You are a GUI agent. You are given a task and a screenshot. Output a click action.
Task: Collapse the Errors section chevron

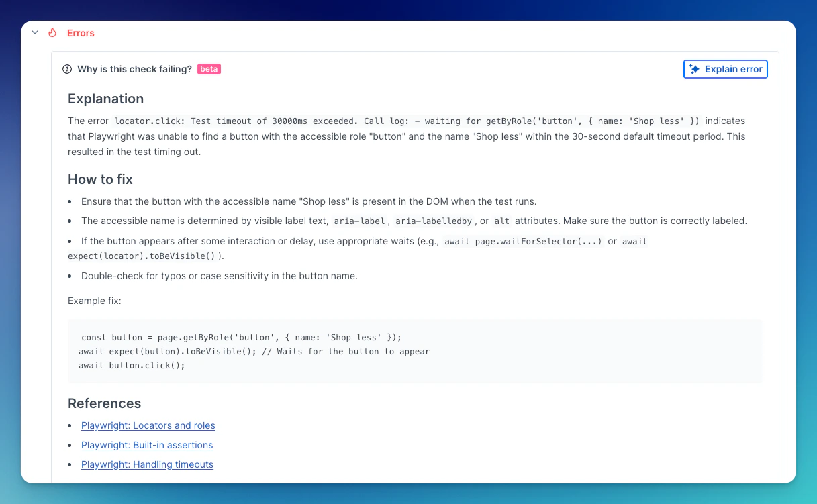pos(35,32)
